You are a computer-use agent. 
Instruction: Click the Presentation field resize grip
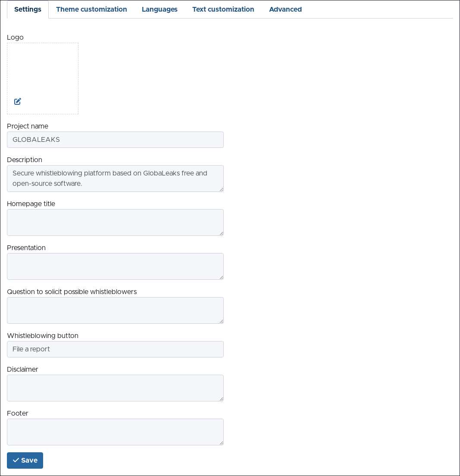click(x=221, y=277)
